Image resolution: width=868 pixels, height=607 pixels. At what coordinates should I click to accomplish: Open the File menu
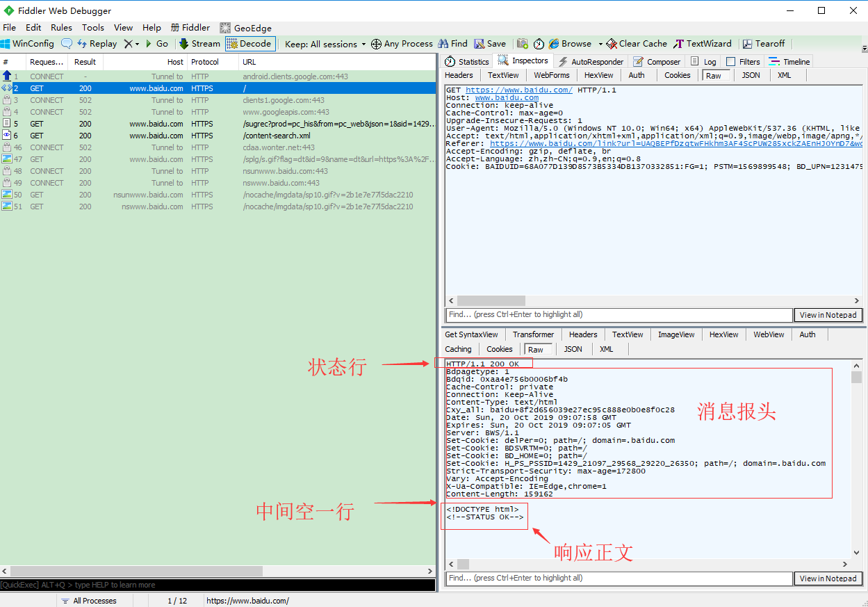coord(9,28)
